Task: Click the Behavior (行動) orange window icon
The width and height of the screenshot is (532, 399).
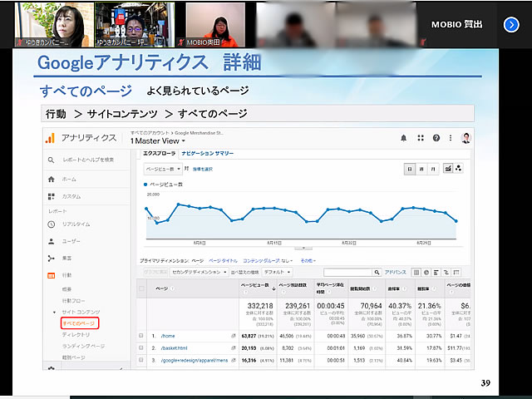Action: pos(52,275)
